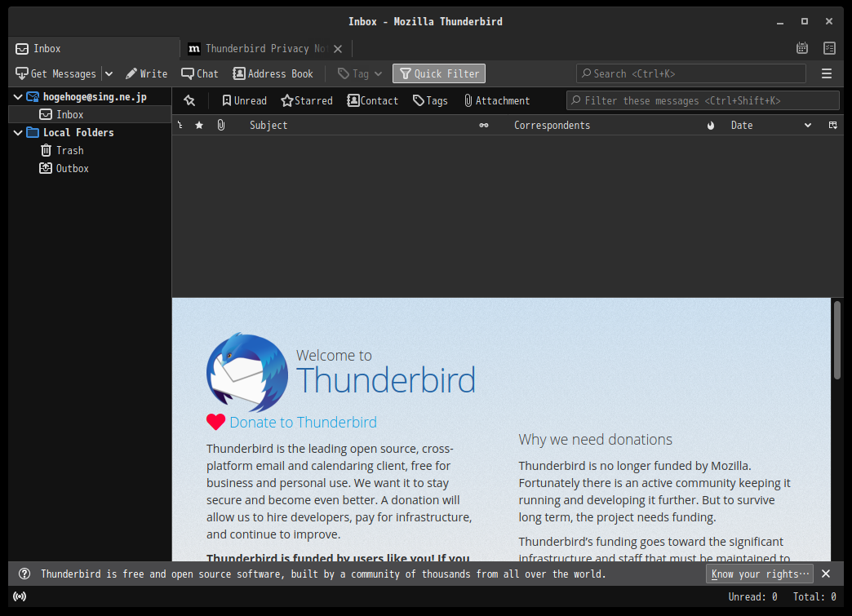Click the Thunderbird logo image
852x616 pixels.
[x=247, y=373]
